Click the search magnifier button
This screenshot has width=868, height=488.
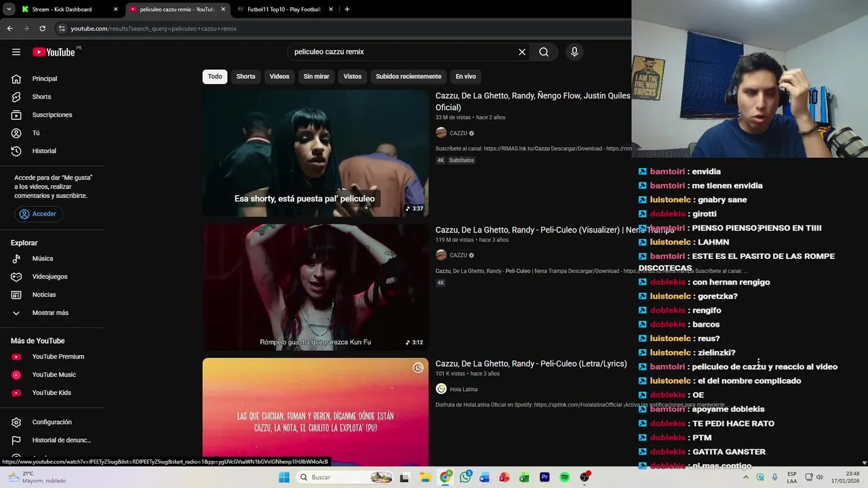544,52
